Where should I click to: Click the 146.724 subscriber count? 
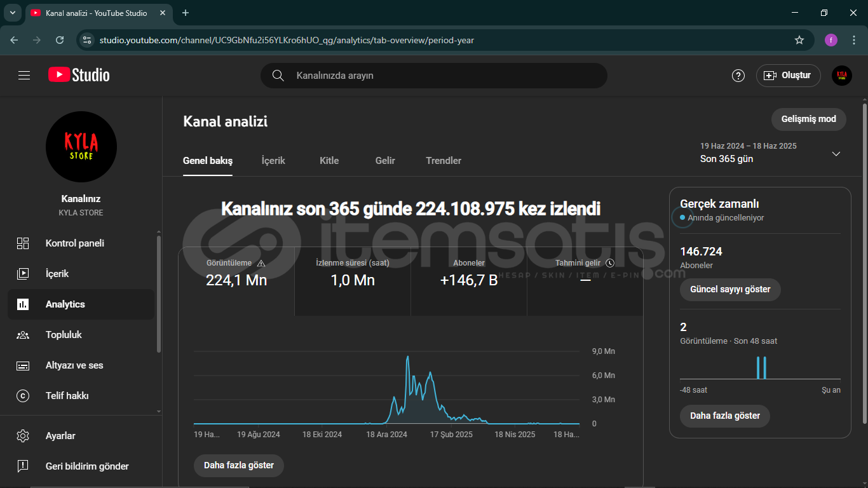point(701,252)
